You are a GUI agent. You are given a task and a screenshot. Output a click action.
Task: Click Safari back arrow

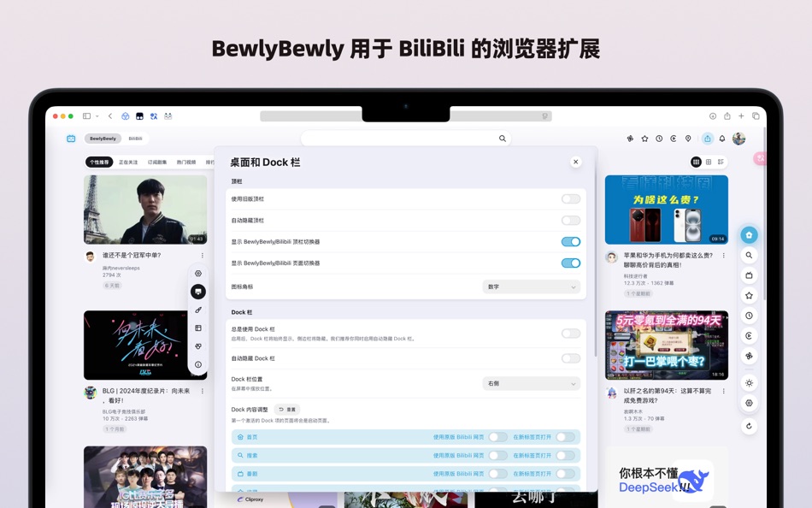(109, 116)
